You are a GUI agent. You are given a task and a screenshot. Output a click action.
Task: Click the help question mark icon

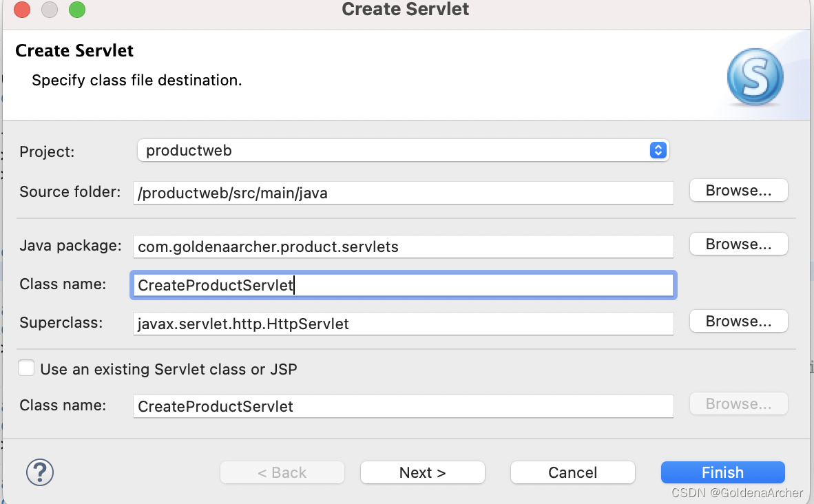(40, 472)
